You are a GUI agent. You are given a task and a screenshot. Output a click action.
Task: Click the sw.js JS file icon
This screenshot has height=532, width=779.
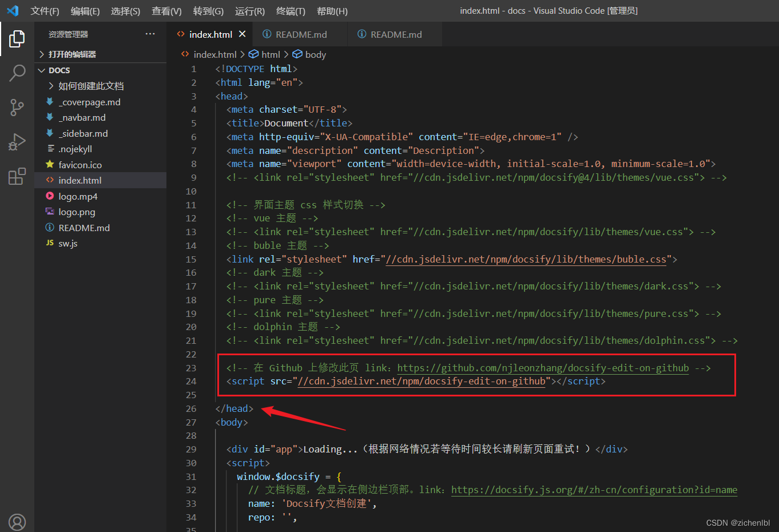tap(50, 243)
